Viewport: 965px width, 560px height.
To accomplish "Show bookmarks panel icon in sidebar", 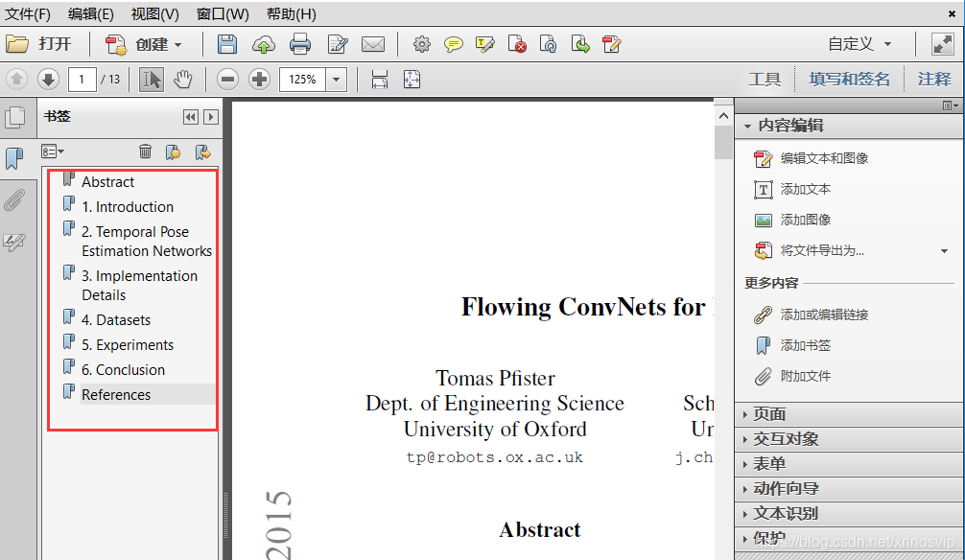I will click(14, 158).
